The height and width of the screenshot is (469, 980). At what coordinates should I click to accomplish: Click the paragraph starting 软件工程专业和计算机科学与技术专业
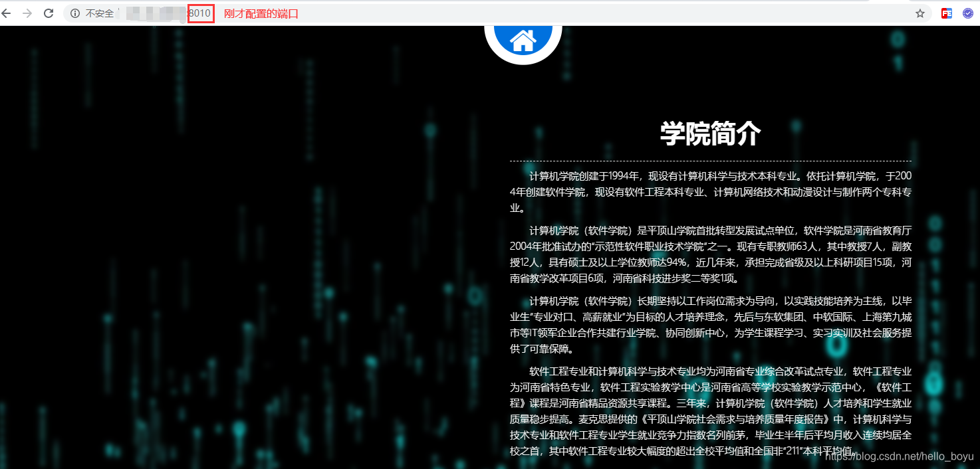pos(711,411)
